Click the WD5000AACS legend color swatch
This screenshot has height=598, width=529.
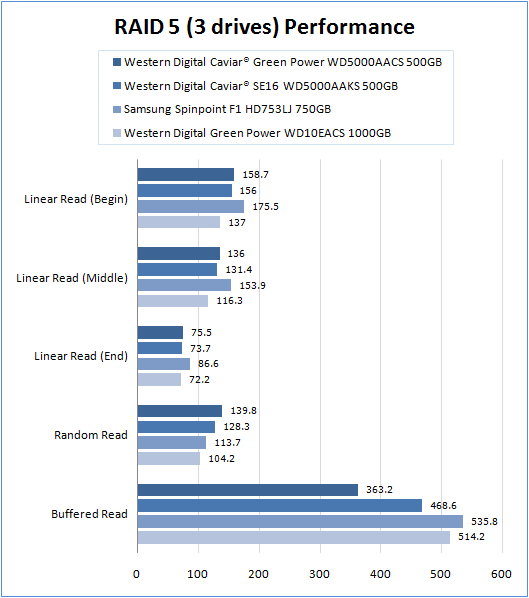coord(117,62)
